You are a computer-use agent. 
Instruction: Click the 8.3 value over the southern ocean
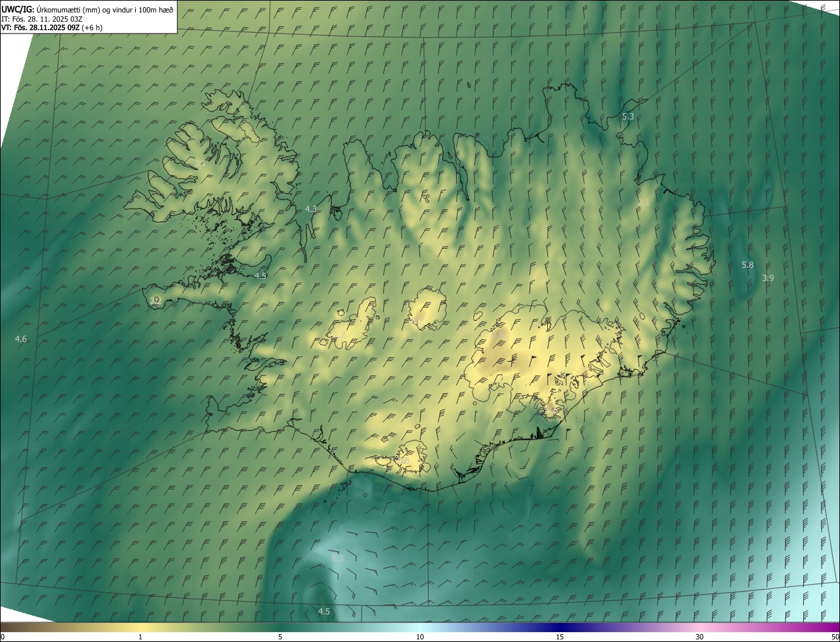pos(337,559)
